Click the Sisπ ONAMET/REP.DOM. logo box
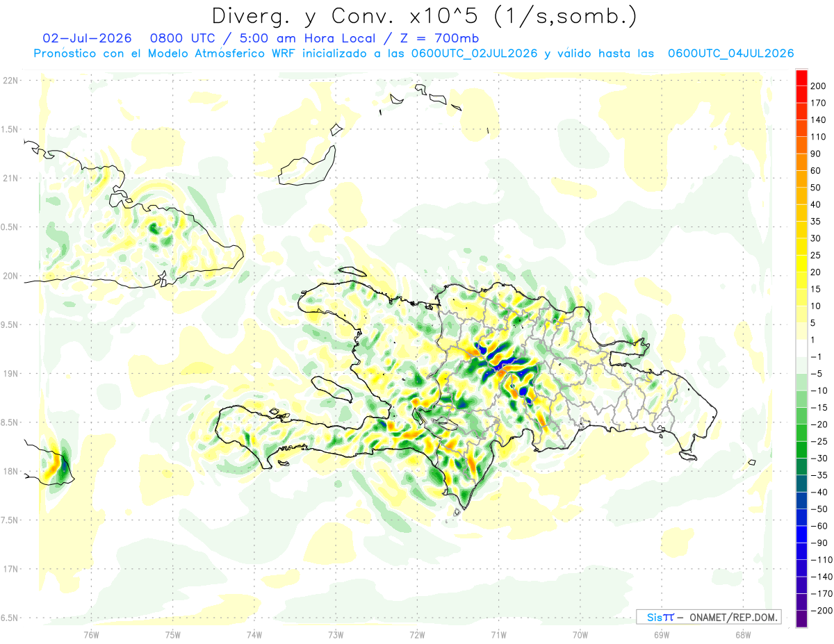This screenshot has width=834, height=644. [709, 616]
